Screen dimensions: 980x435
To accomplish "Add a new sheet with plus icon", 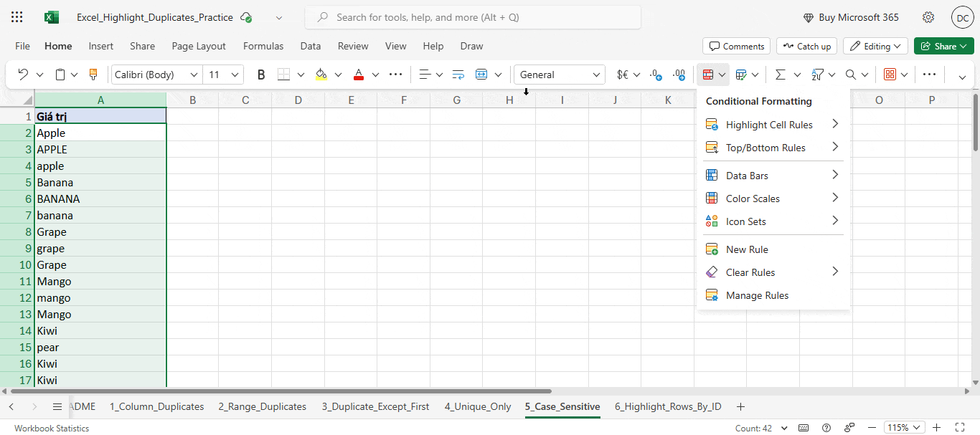I will (x=741, y=406).
